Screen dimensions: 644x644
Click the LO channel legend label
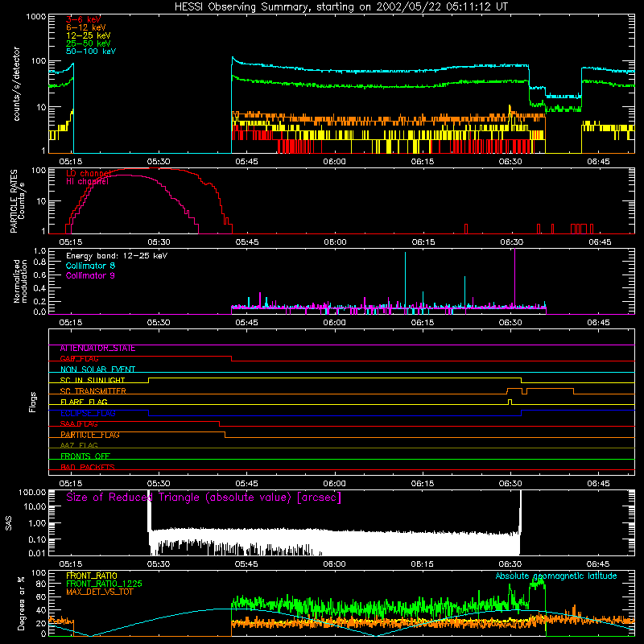pos(89,173)
